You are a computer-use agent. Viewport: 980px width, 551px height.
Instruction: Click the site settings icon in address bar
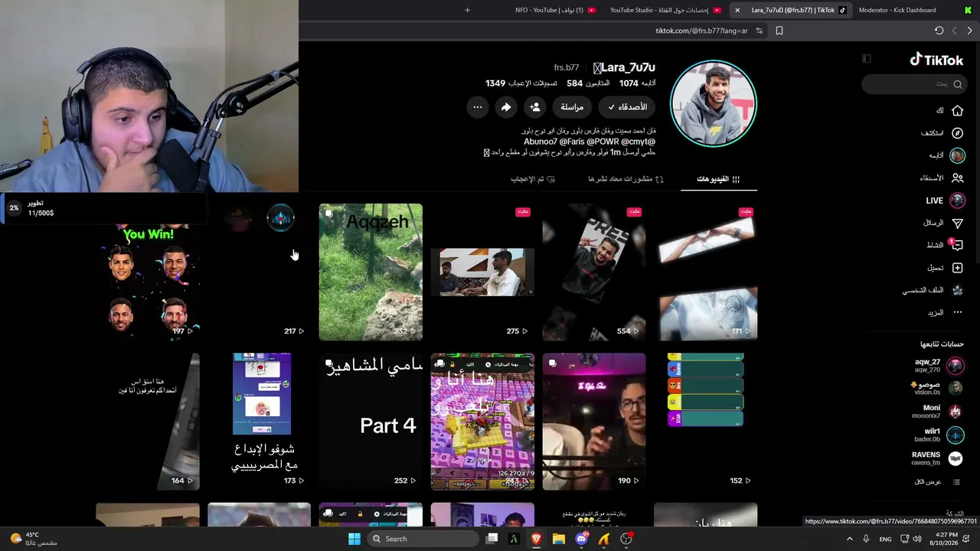pyautogui.click(x=759, y=31)
